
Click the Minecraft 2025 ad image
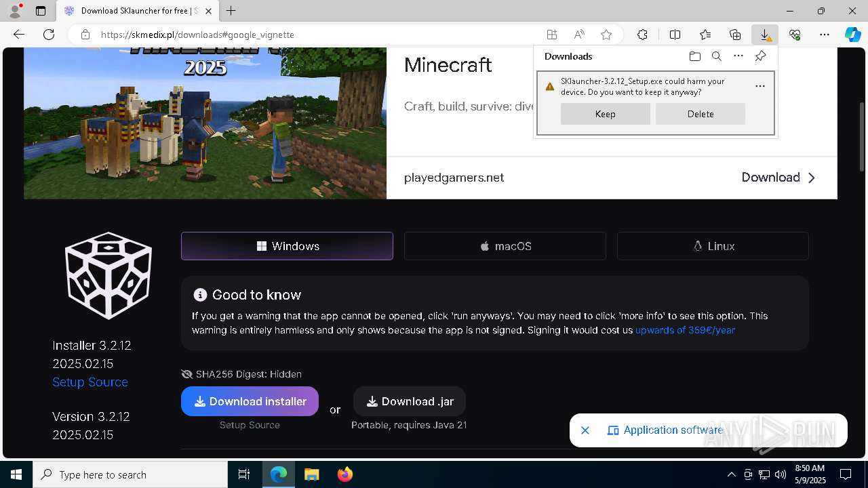coord(205,123)
